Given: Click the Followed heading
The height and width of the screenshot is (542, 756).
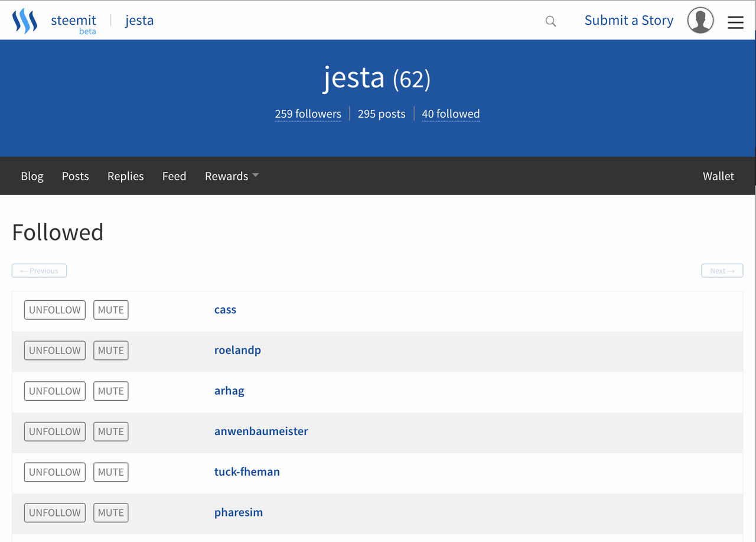Looking at the screenshot, I should 58,232.
